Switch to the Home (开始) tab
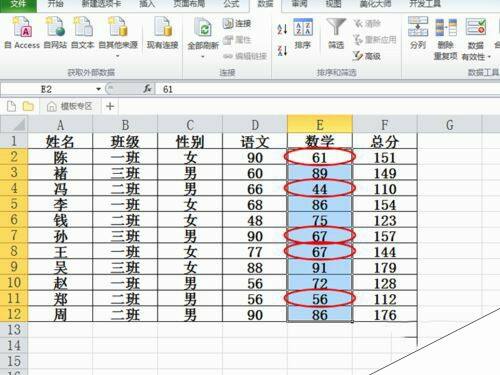The height and width of the screenshot is (375, 500). pyautogui.click(x=55, y=4)
